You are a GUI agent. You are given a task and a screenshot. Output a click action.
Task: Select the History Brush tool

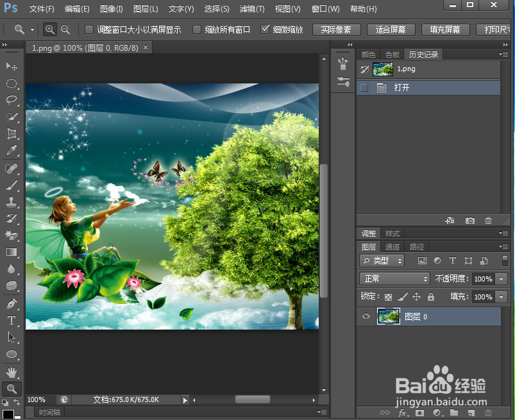[12, 219]
